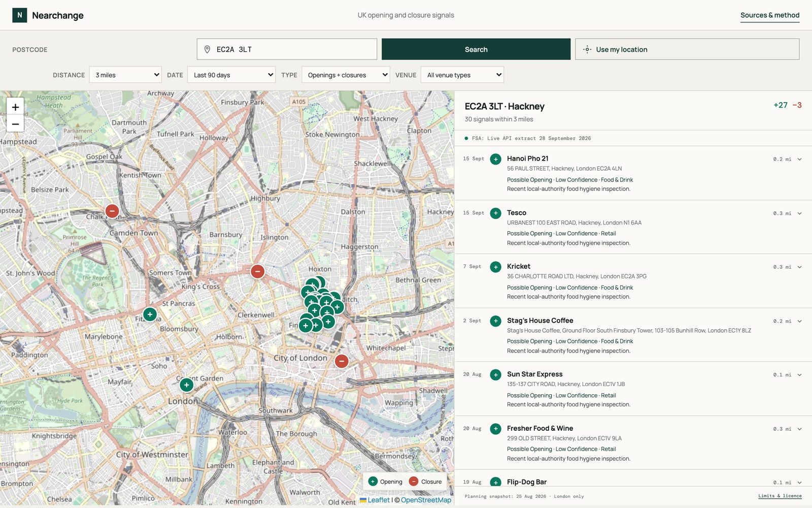Image resolution: width=812 pixels, height=508 pixels.
Task: Click the opening icon beside Kricket
Action: 496,267
